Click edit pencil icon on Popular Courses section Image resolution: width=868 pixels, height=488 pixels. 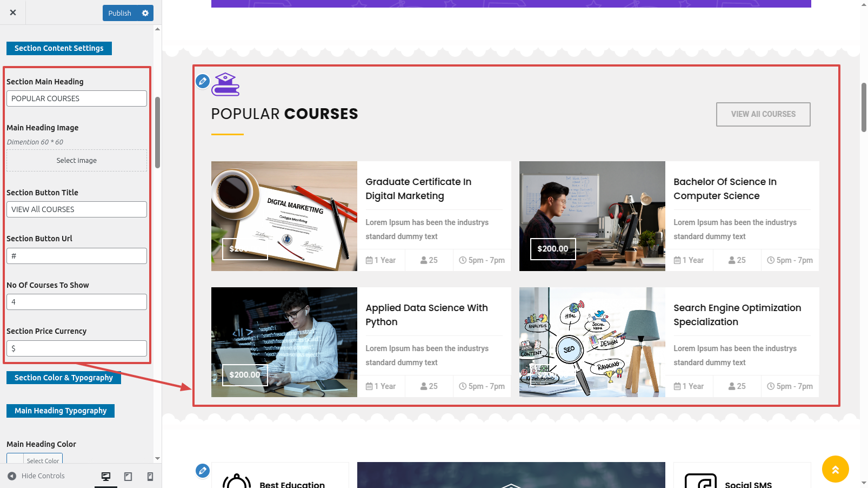pos(203,81)
